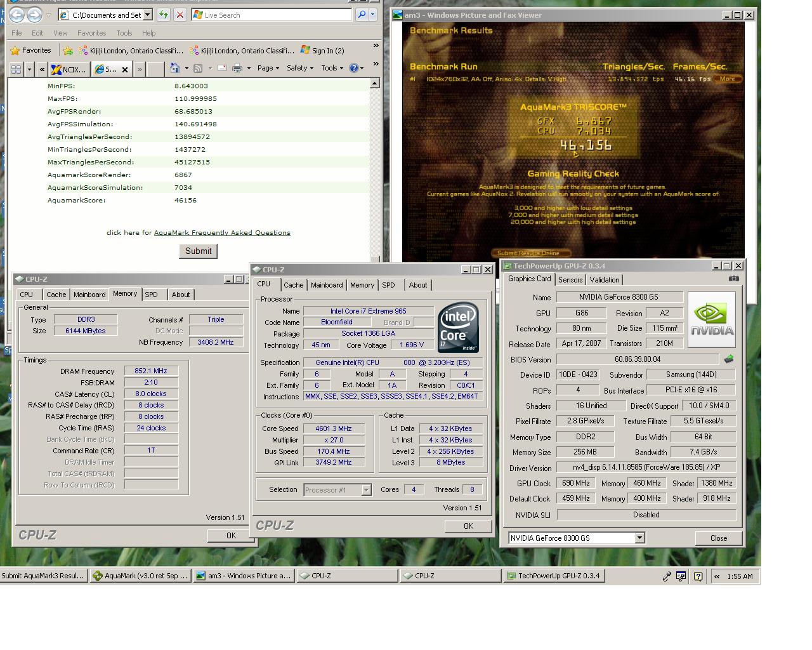Open the Tools dropdown in command bar
812x650 pixels.
tap(332, 68)
